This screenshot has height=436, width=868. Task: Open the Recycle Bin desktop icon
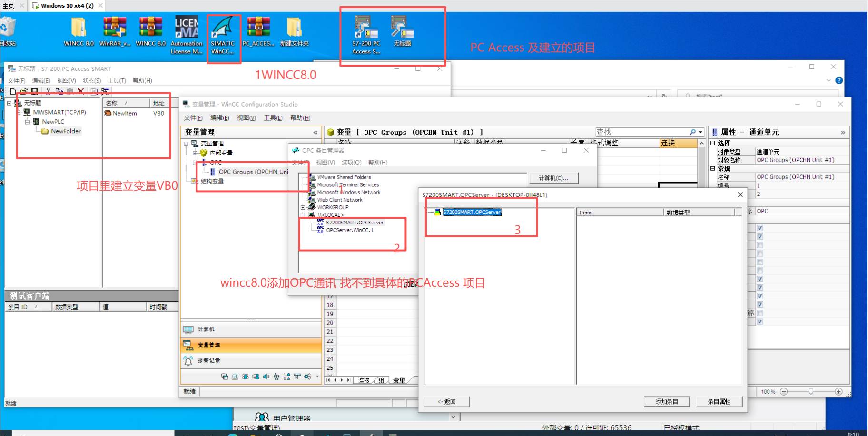[x=8, y=31]
